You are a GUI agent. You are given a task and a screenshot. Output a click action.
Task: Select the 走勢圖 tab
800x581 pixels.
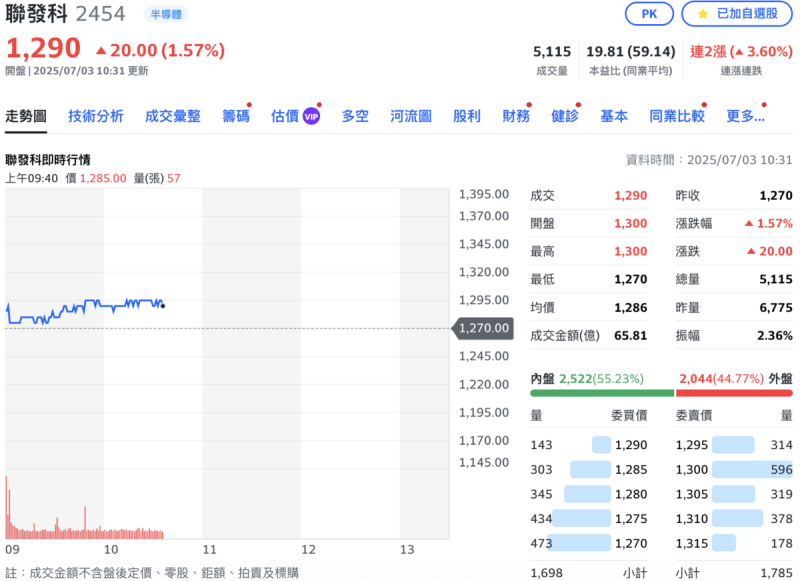tap(26, 116)
